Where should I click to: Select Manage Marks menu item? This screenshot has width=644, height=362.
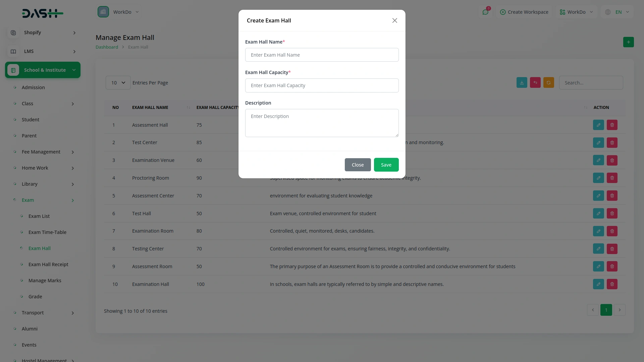tap(45, 281)
